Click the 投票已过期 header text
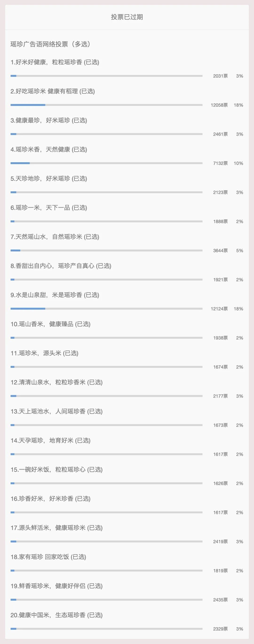This screenshot has height=644, width=254. [x=127, y=17]
